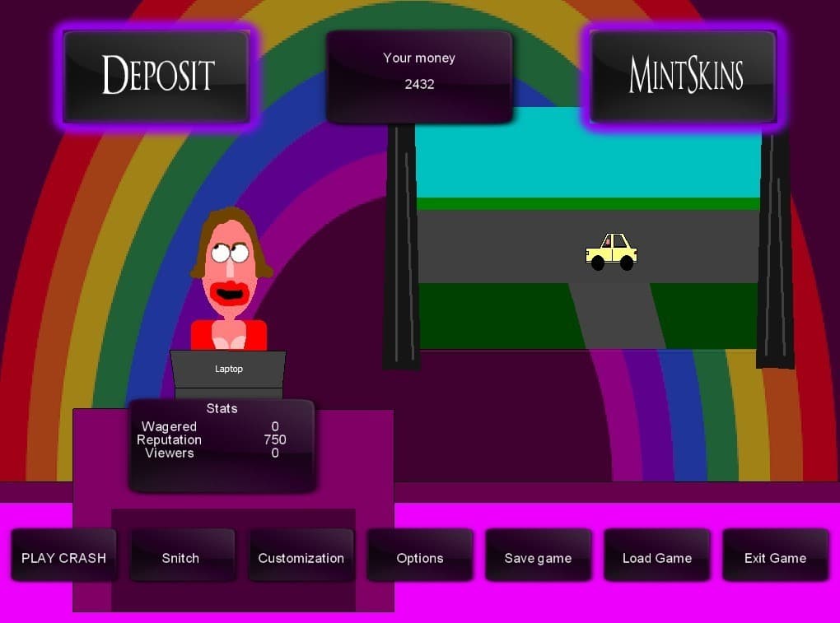The image size is (840, 623).
Task: Click the money amount 2432
Action: [419, 84]
